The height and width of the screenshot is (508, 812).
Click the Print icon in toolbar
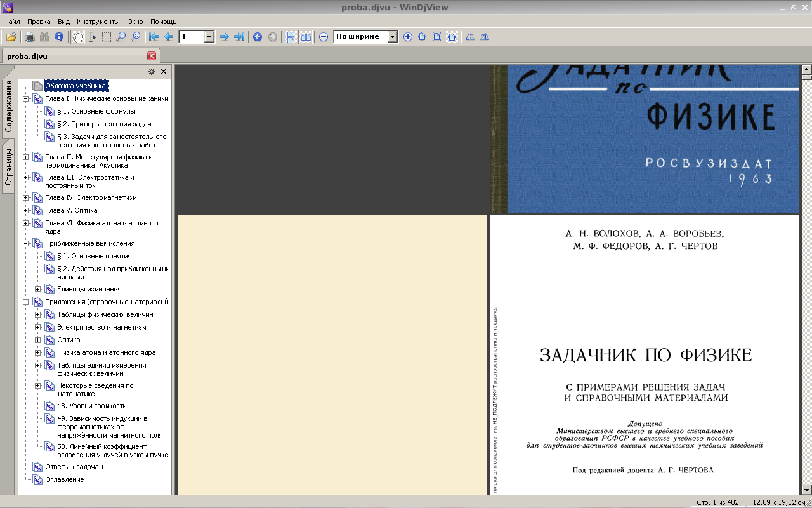click(x=29, y=37)
